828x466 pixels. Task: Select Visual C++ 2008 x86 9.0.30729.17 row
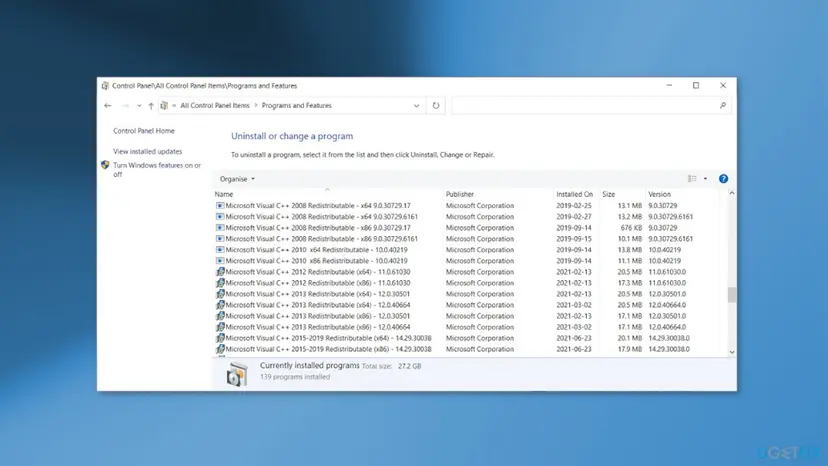tap(466, 228)
